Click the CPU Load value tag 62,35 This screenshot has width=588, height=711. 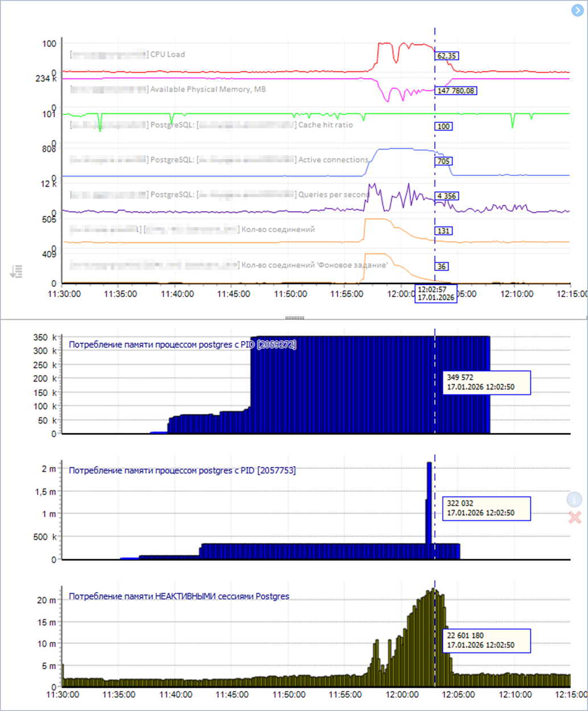tap(447, 56)
